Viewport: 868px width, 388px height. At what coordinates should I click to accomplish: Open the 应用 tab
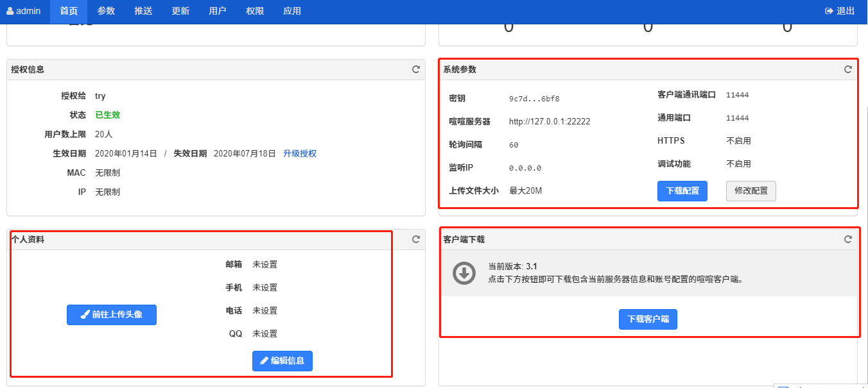292,12
